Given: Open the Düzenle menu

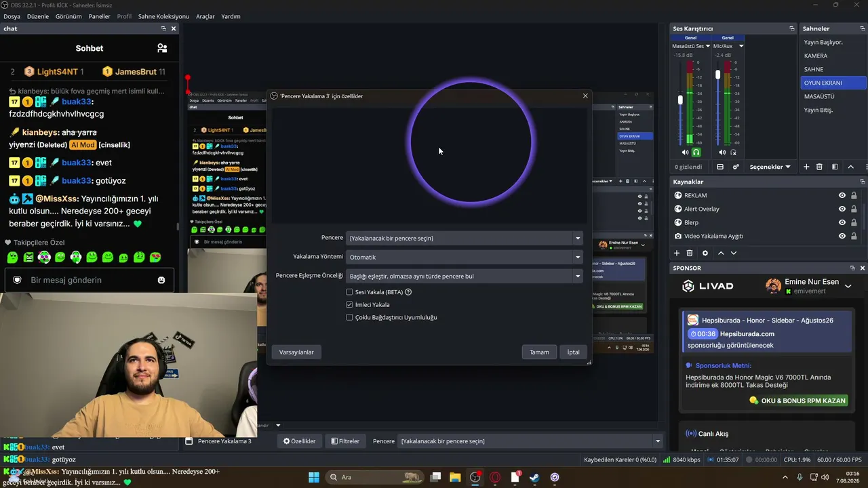Looking at the screenshot, I should click(38, 16).
